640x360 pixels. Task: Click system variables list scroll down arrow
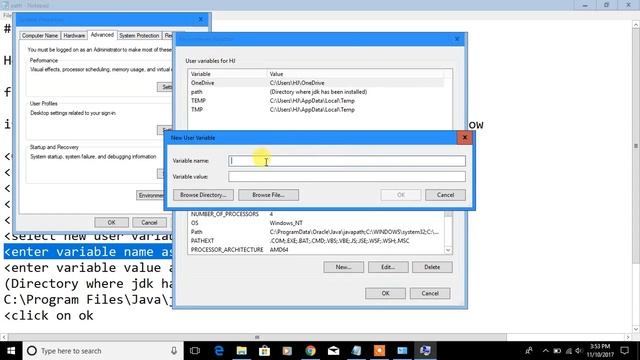(x=448, y=250)
